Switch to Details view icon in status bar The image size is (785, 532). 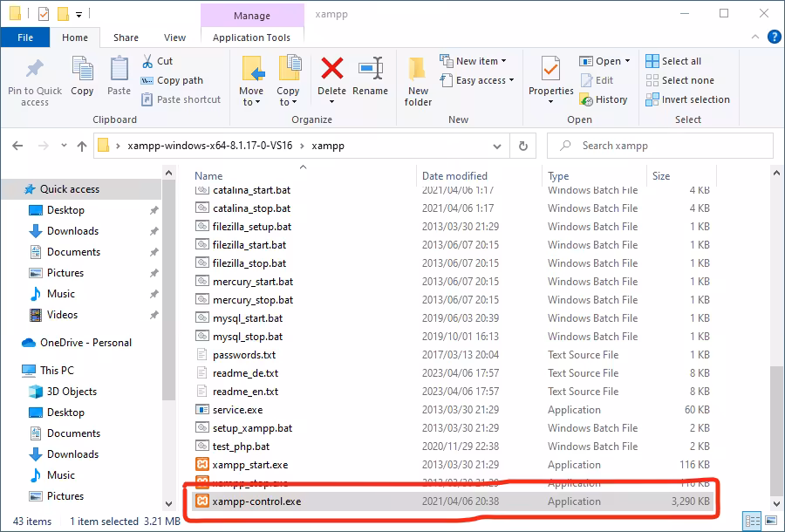(752, 521)
